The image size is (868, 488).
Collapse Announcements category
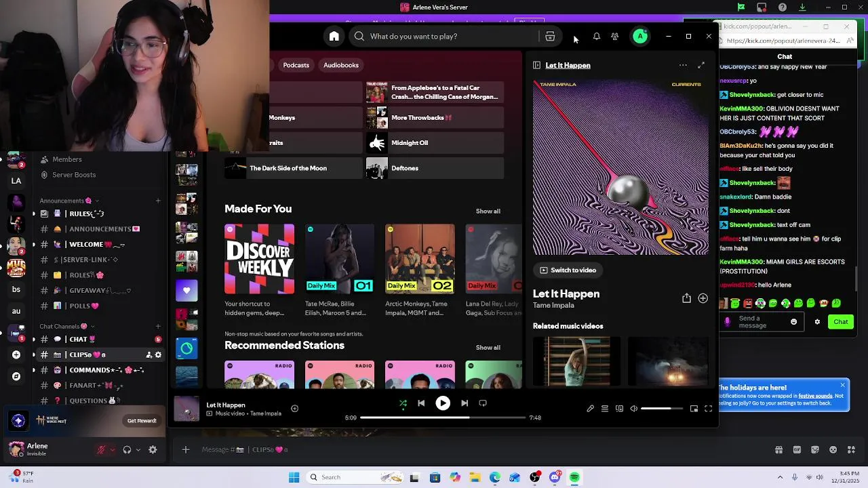tap(69, 201)
